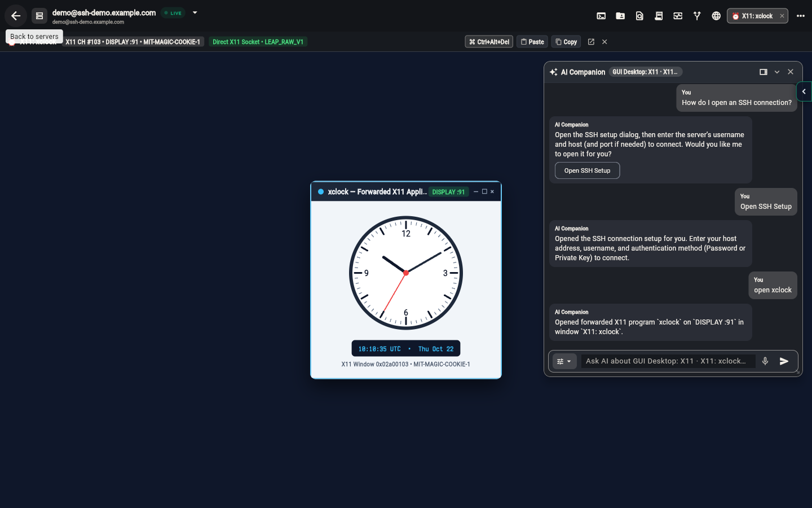Send the AI message with the arrow icon

[x=784, y=361]
